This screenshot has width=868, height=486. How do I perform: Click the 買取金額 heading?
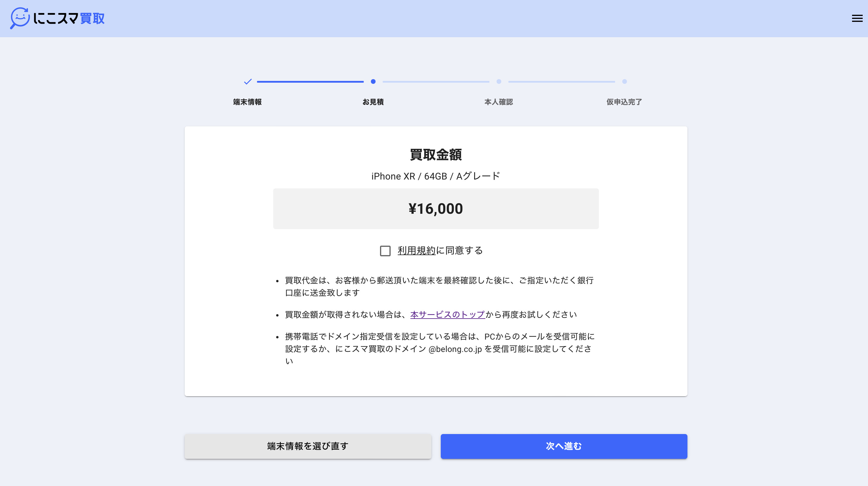(x=436, y=155)
